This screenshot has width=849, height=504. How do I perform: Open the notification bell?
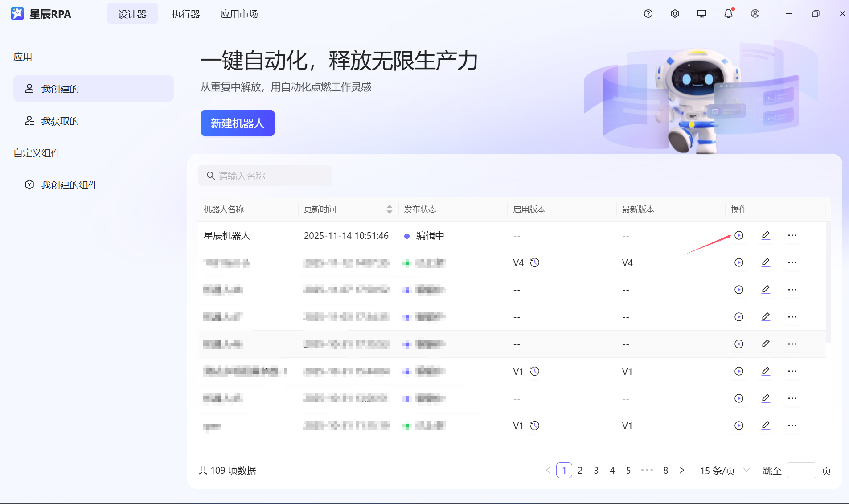(x=728, y=13)
